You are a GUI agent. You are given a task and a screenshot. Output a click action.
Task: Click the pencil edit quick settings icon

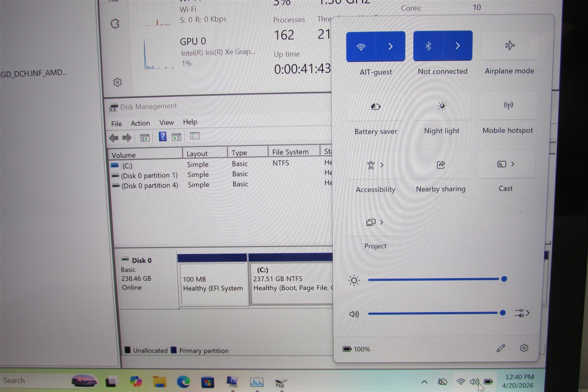point(501,348)
